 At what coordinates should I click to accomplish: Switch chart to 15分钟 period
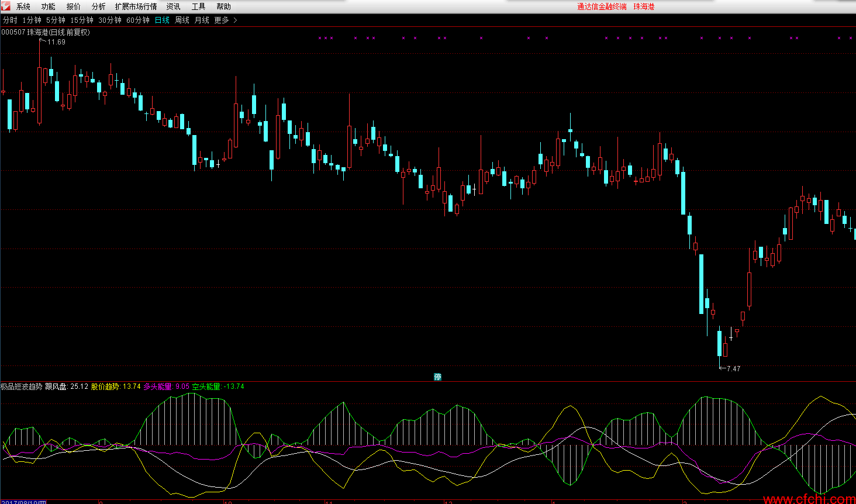click(82, 20)
